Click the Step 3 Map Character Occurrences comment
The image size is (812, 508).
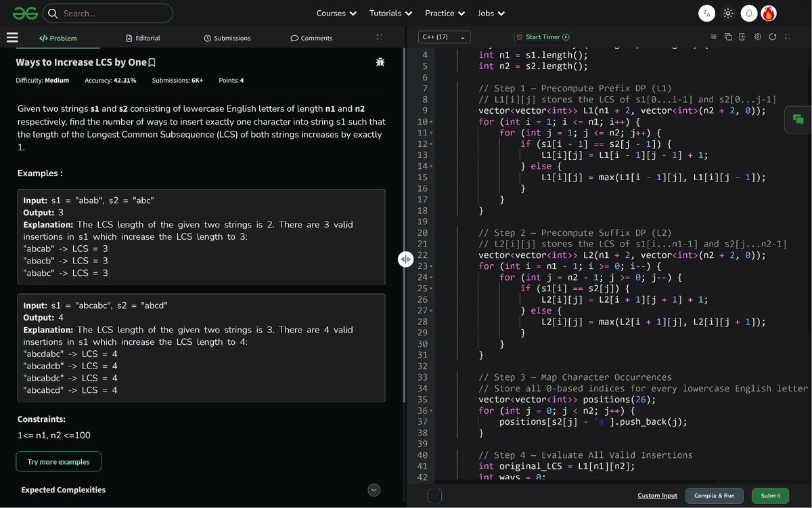click(575, 377)
